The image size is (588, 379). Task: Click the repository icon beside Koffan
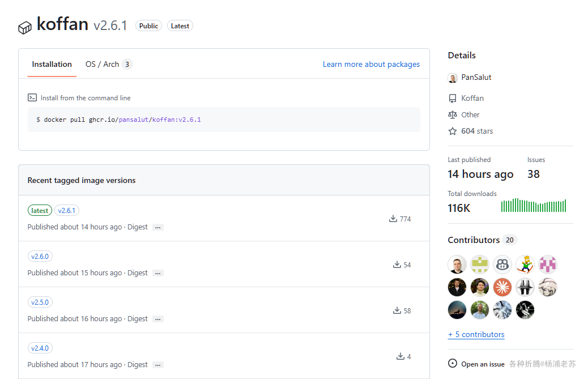[453, 98]
